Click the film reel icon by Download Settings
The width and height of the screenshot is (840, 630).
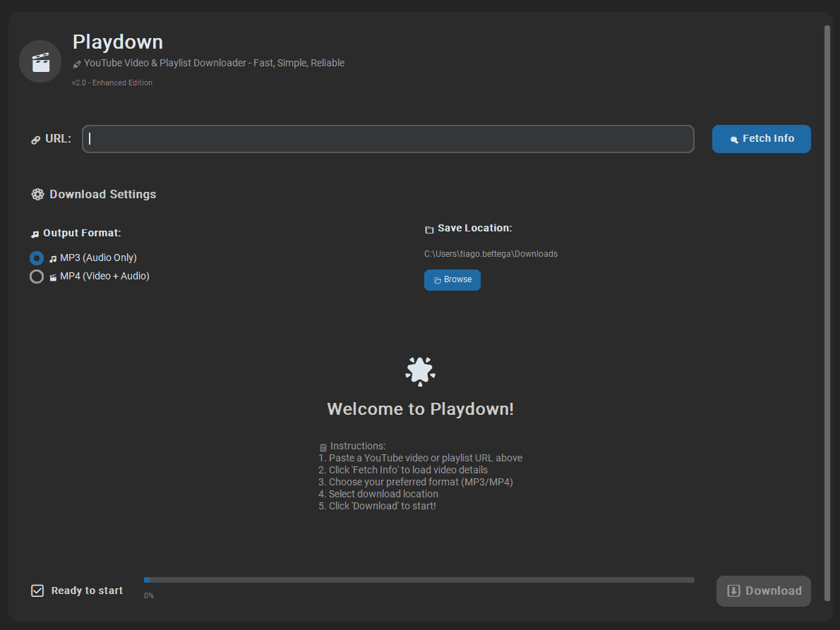tap(37, 195)
